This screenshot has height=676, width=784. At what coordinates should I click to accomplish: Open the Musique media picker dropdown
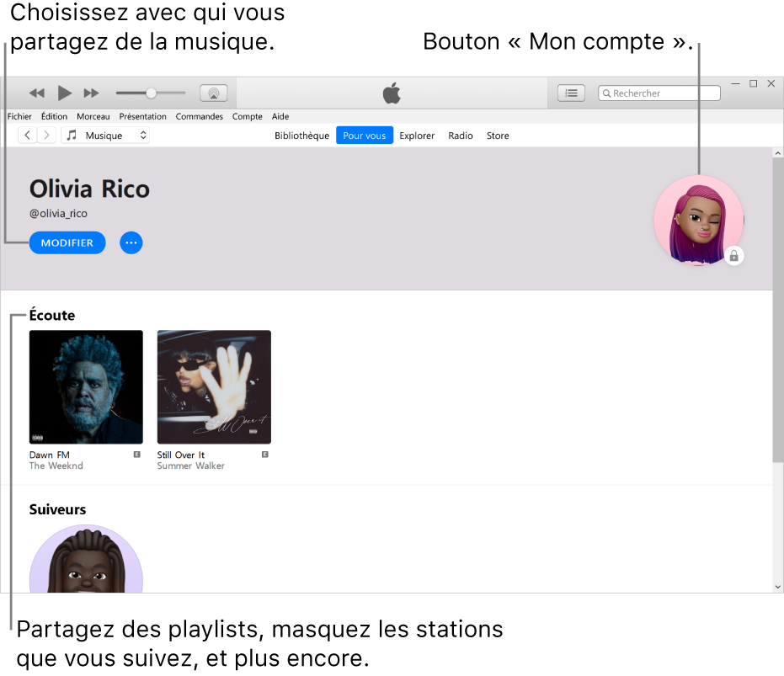pos(105,135)
